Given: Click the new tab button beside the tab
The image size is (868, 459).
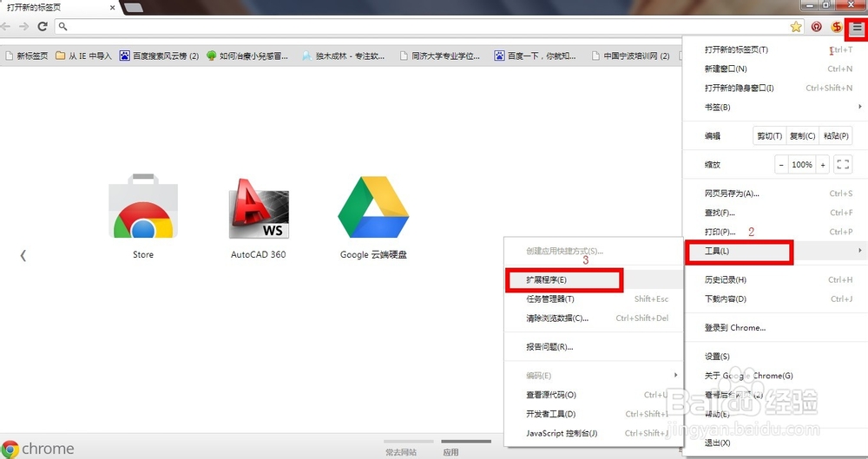Looking at the screenshot, I should 133,8.
